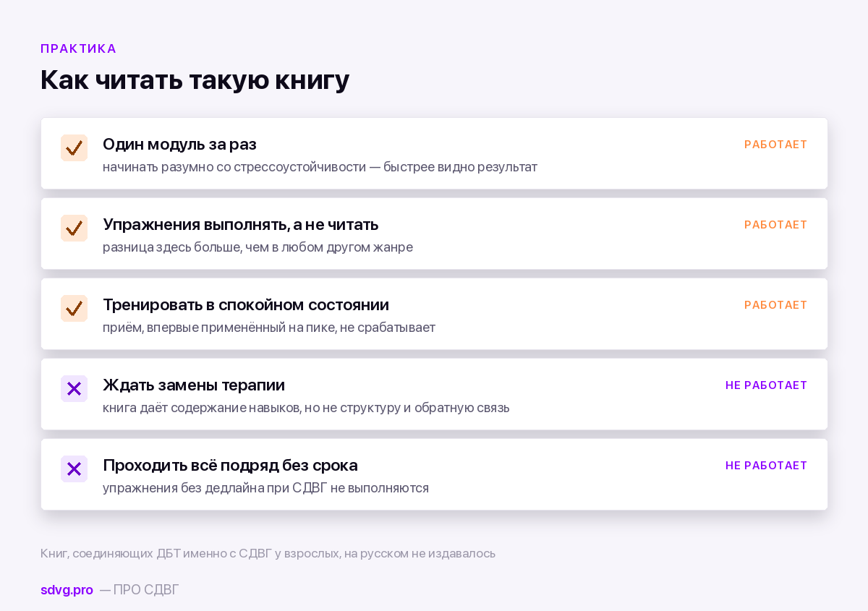Click footnote 'Книг, соединяющих ДБТ именно с СДВГ'
The image size is (868, 611).
tap(156, 554)
